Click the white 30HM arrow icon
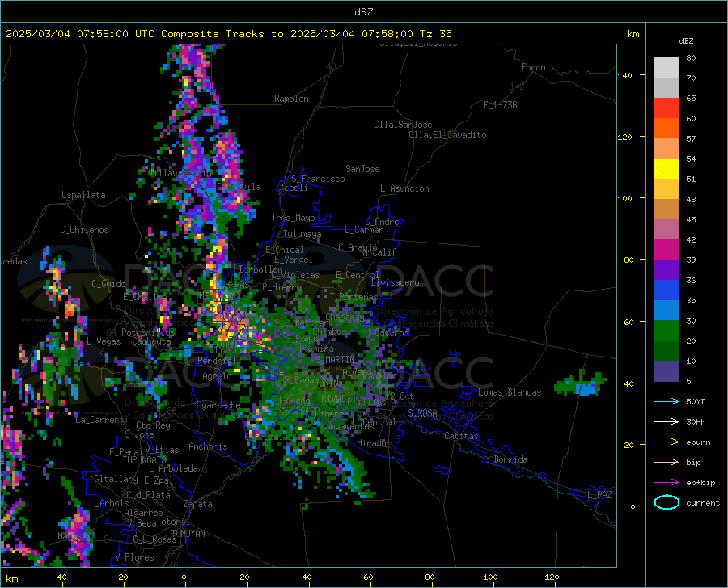 click(667, 422)
